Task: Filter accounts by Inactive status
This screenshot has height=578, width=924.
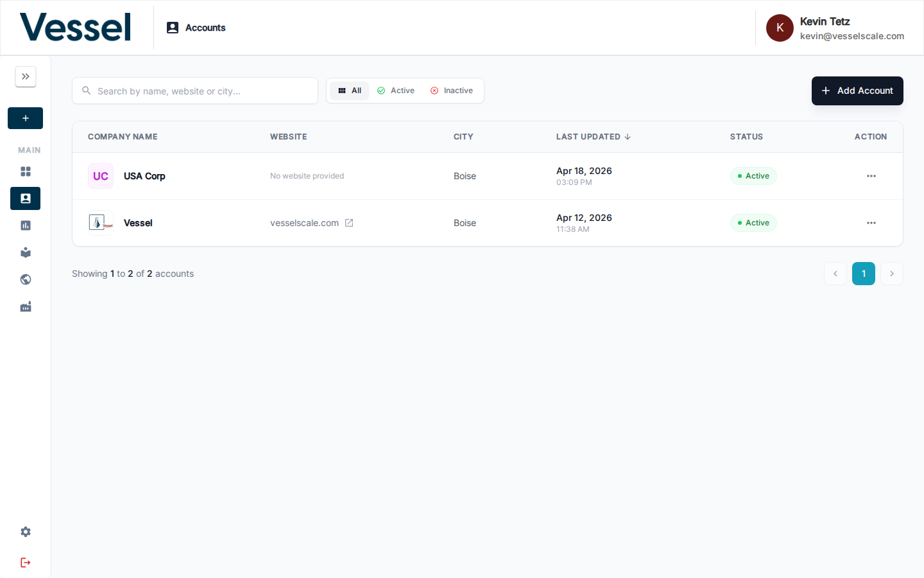Action: click(x=452, y=91)
